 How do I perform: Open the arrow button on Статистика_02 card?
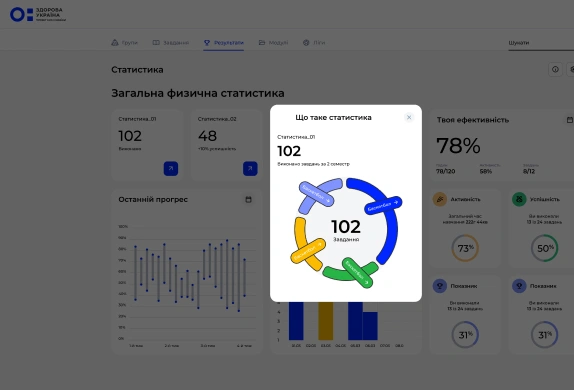[250, 168]
